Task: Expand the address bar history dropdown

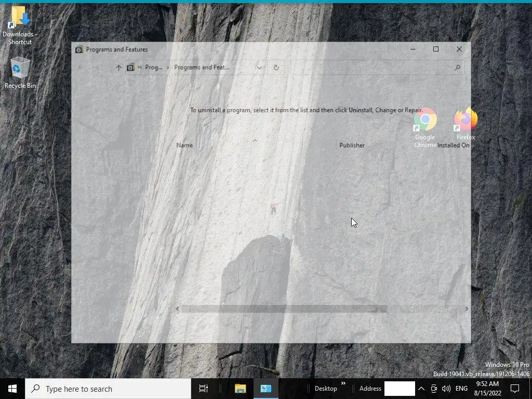Action: coord(260,68)
